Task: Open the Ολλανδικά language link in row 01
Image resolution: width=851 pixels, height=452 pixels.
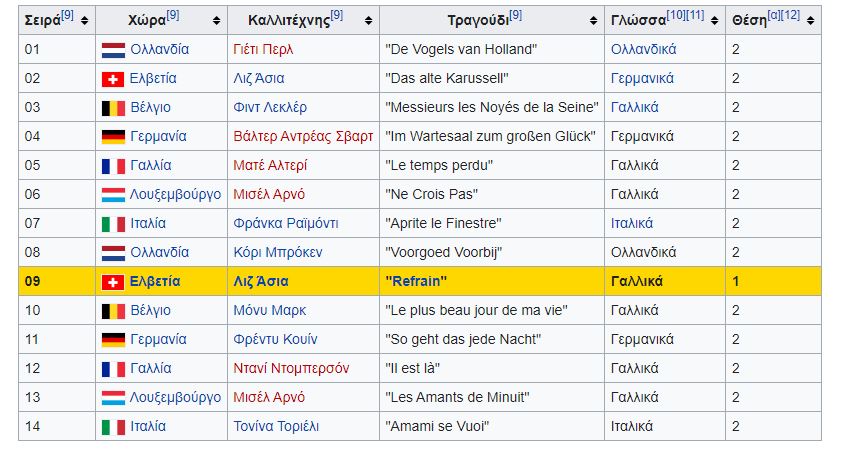Action: 644,49
